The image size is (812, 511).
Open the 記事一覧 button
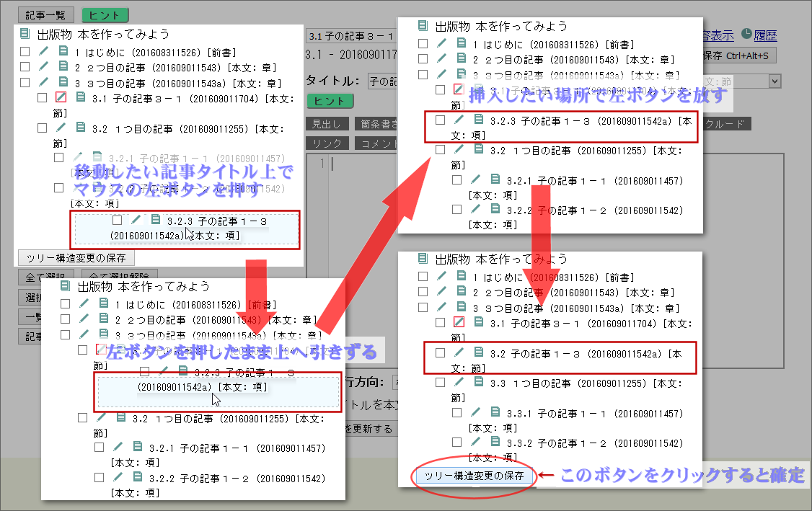tap(45, 15)
